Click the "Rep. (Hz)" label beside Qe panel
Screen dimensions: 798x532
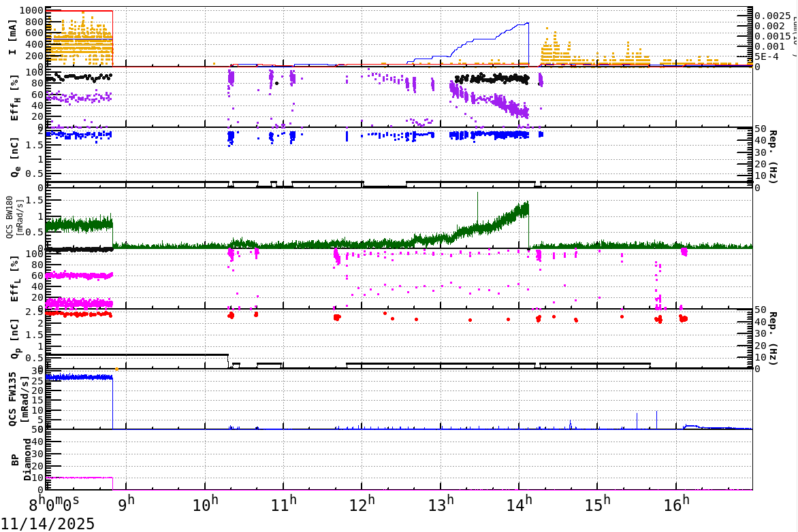coord(772,157)
